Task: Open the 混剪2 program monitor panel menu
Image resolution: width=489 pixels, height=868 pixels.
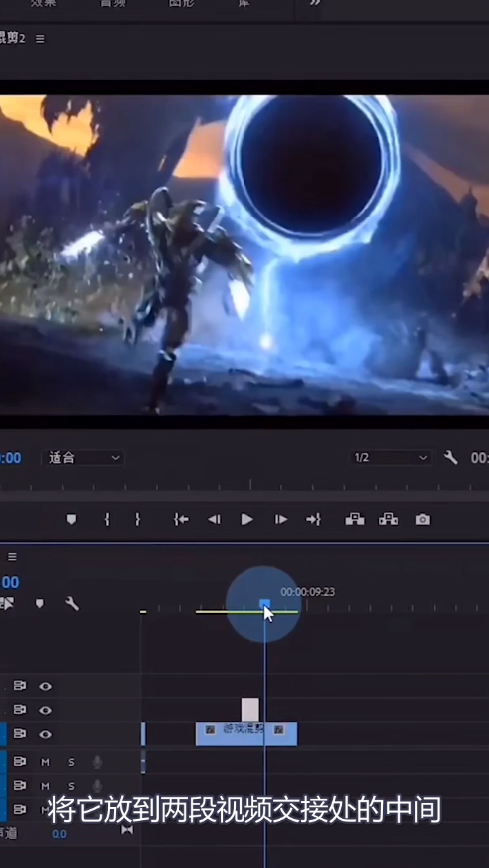Action: click(x=40, y=39)
